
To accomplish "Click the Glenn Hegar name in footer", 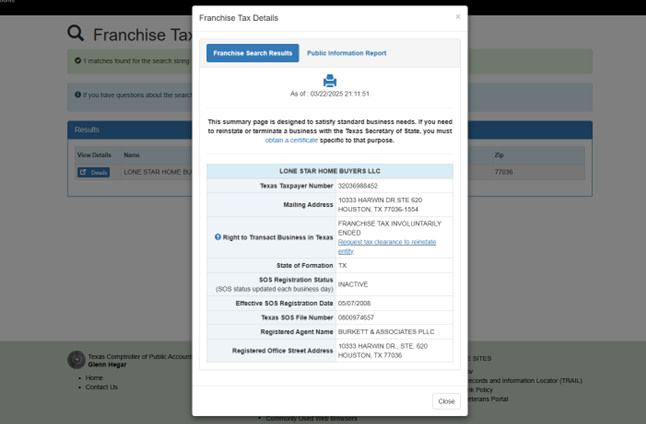I will point(107,365).
